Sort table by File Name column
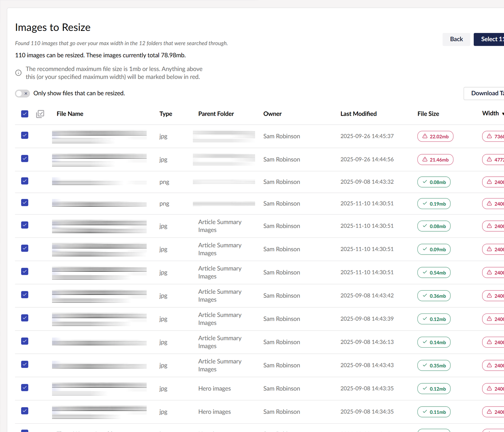Image resolution: width=504 pixels, height=432 pixels. coord(70,114)
